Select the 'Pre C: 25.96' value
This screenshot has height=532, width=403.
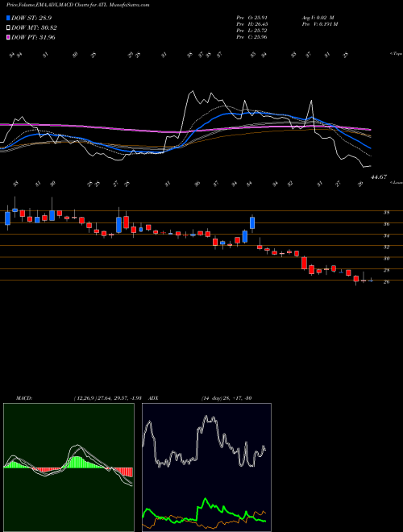(251, 36)
